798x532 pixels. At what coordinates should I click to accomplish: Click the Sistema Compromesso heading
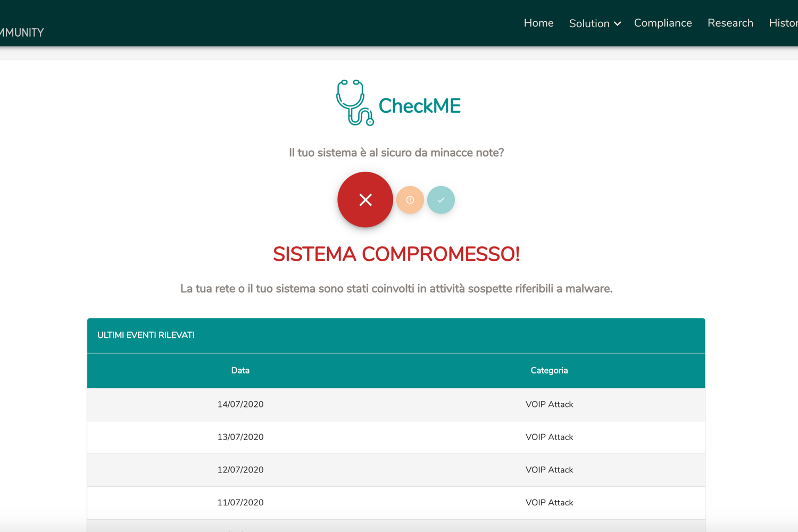pos(396,254)
